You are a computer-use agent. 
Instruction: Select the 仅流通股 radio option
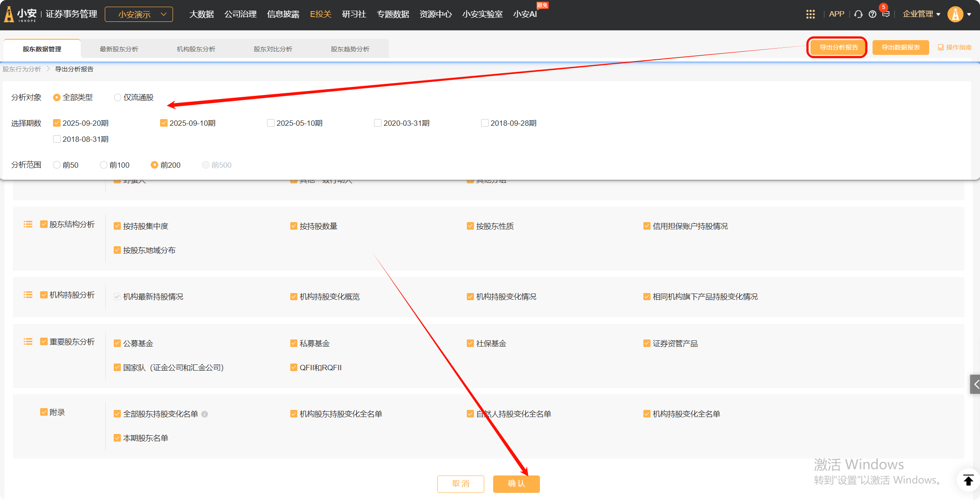click(x=118, y=98)
